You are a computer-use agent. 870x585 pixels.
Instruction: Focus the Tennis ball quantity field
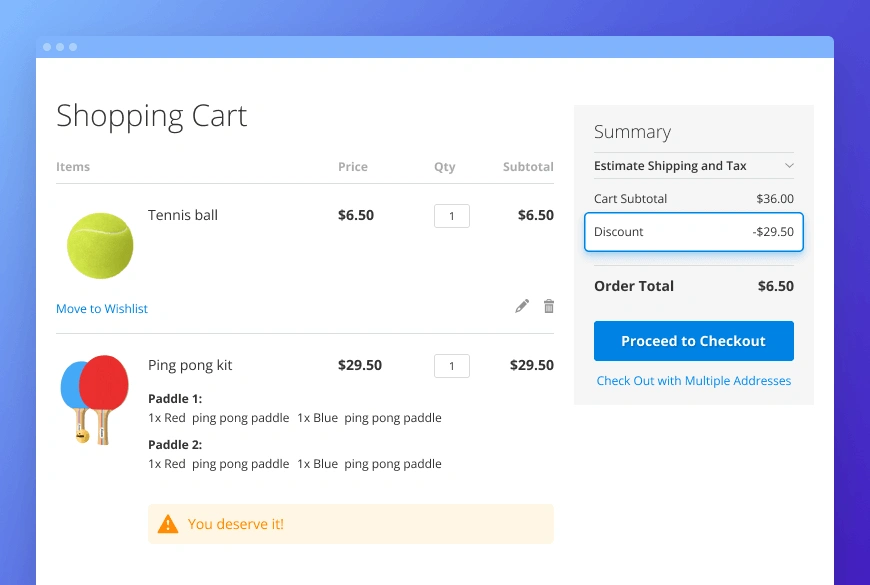coord(452,216)
